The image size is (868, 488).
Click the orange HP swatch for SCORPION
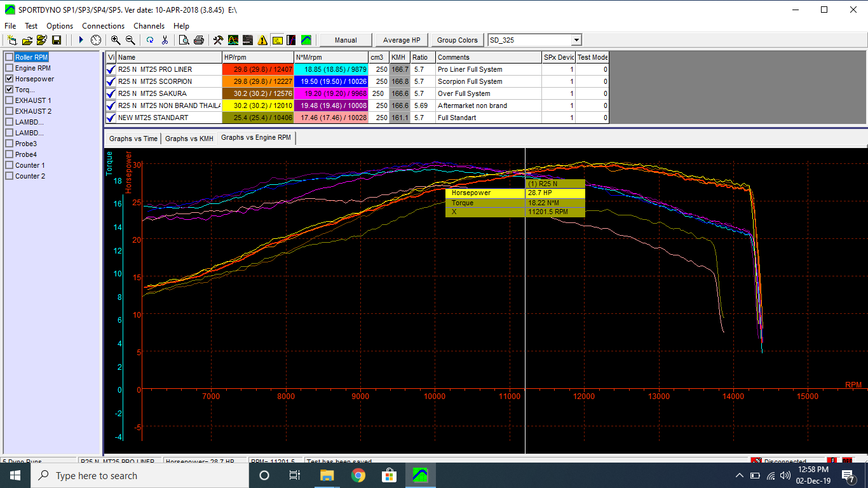pyautogui.click(x=258, y=81)
